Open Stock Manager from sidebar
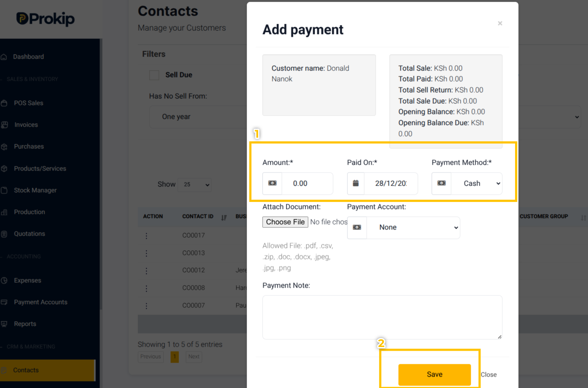 pos(35,190)
